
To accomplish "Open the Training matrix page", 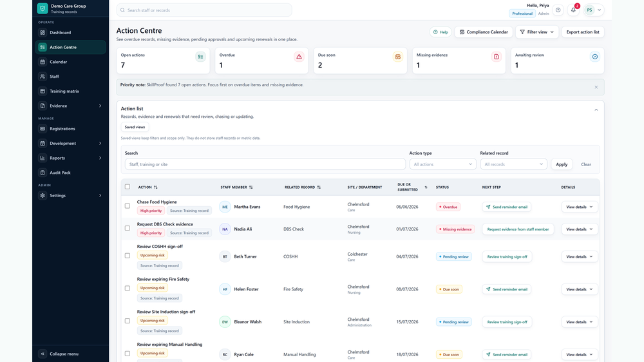I will [70, 91].
